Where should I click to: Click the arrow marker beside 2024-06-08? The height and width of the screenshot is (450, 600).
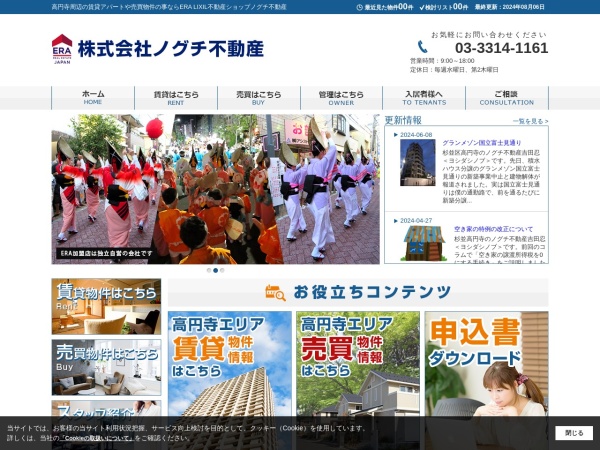point(396,135)
